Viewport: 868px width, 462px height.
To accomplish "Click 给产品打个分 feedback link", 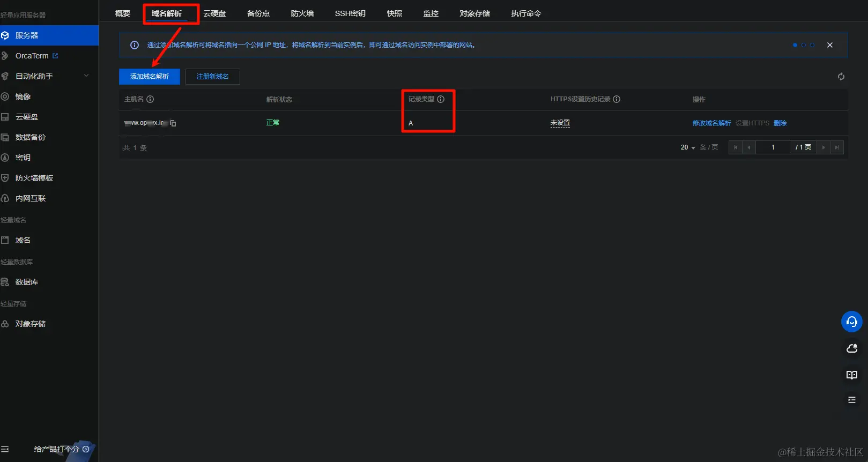I will [61, 449].
